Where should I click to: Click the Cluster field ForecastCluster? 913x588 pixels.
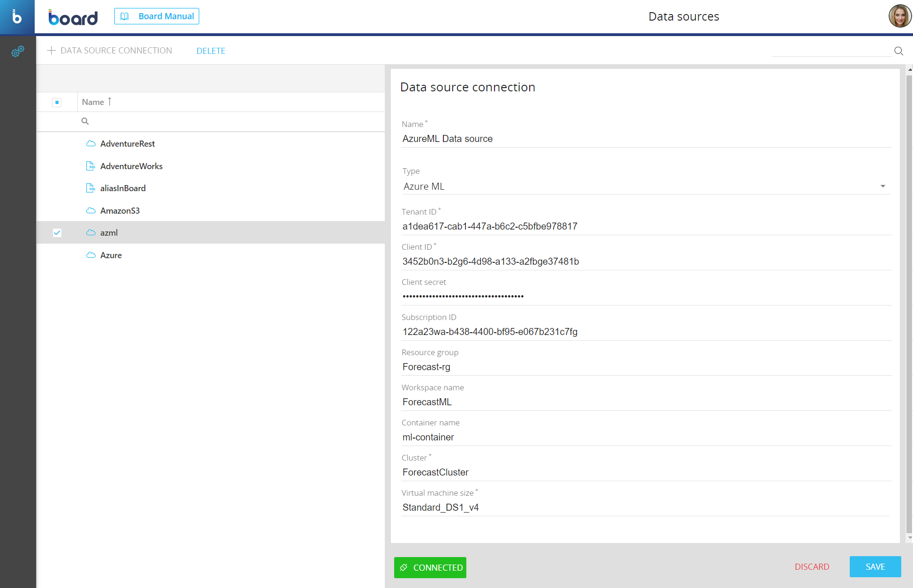(x=646, y=472)
